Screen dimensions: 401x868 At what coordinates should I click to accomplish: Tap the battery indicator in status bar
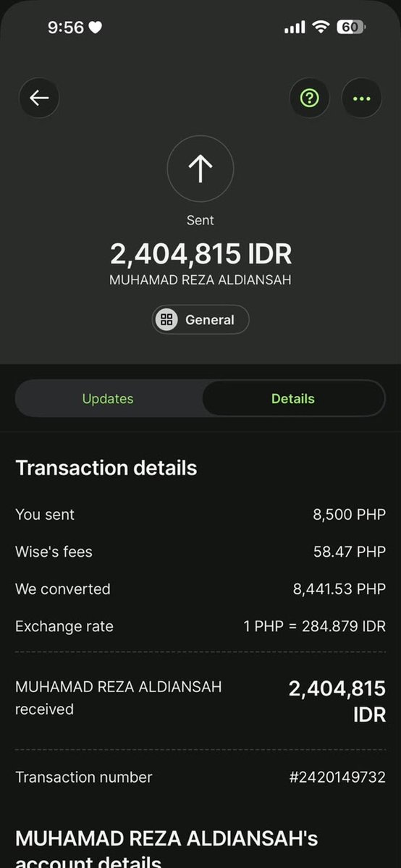(350, 27)
